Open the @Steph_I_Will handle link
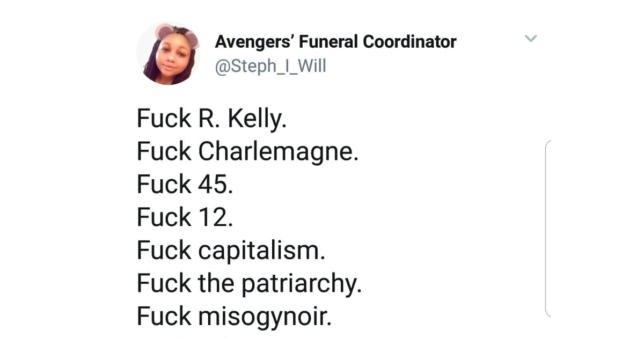The height and width of the screenshot is (338, 644). coord(270,67)
